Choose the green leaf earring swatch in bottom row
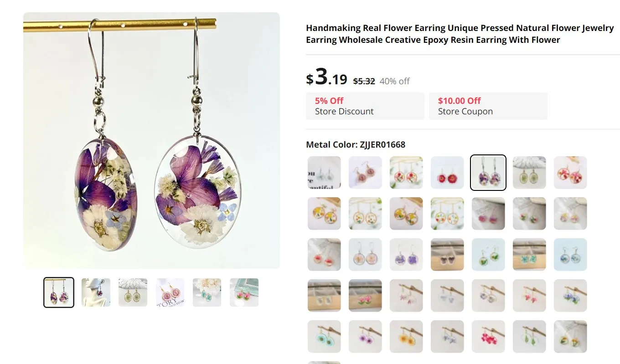620x364 pixels. 529,337
